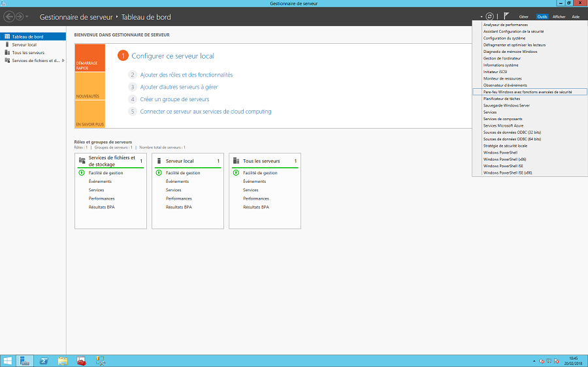Click Server Manager taskbar icon
The image size is (588, 367).
(25, 361)
